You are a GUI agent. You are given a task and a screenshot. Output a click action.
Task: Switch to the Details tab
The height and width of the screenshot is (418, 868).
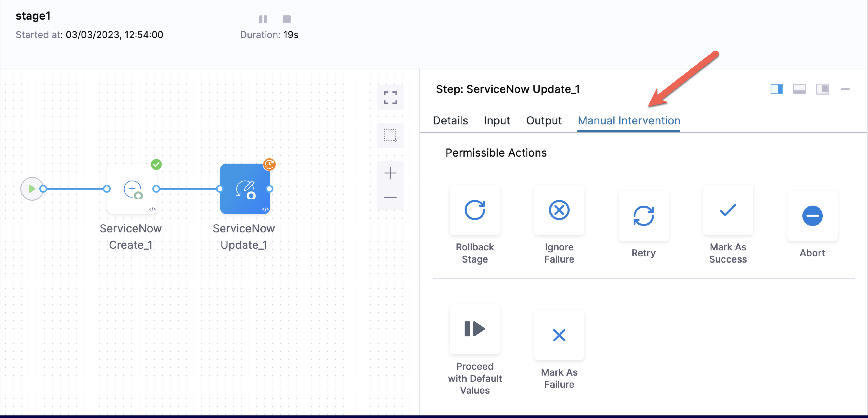[x=450, y=120]
